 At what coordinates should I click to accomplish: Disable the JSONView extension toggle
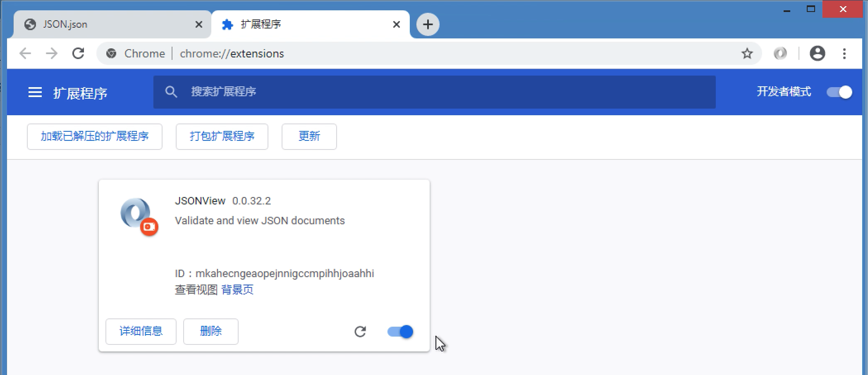pos(400,332)
